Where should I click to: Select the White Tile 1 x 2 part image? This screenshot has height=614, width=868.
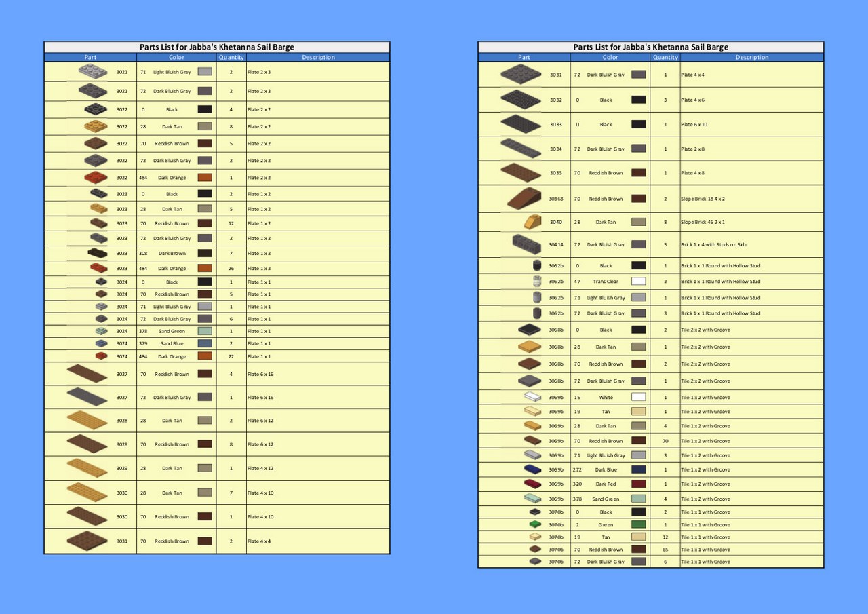point(532,398)
